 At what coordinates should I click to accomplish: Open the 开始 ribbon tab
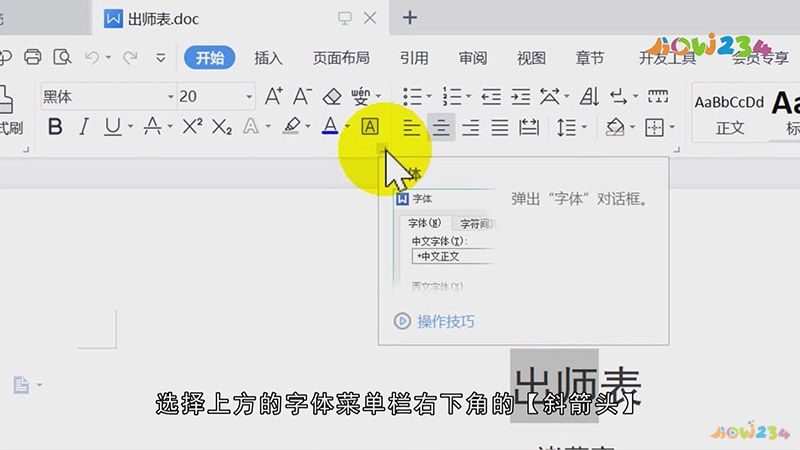coord(210,58)
